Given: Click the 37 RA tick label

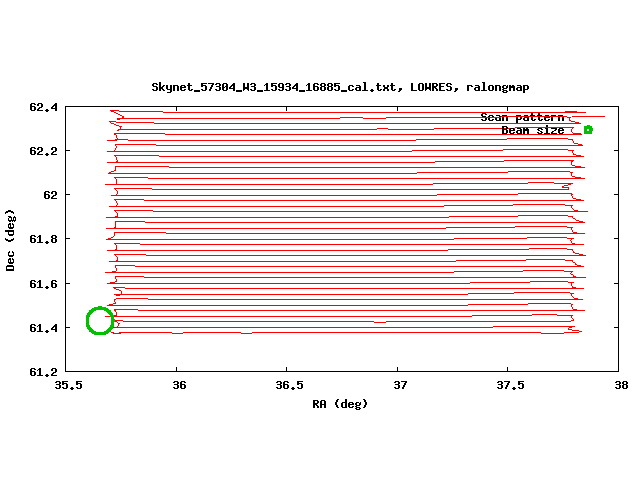Looking at the screenshot, I should (400, 385).
